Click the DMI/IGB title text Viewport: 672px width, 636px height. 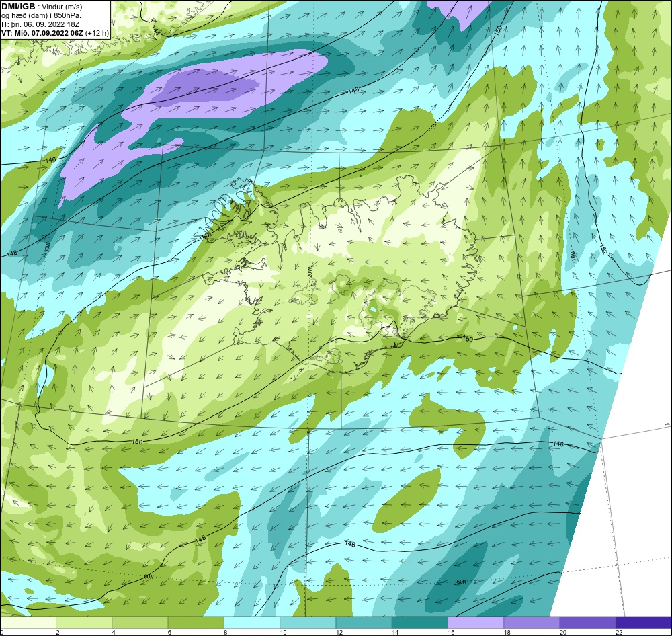point(18,7)
